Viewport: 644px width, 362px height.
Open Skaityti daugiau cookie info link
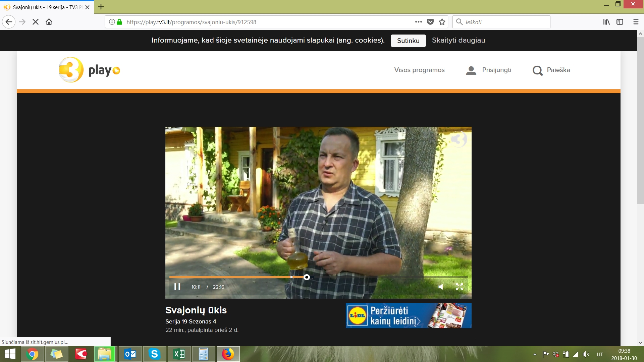[x=458, y=40]
